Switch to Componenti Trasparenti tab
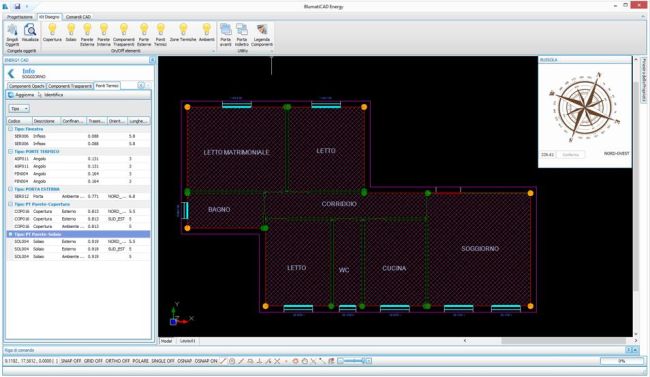Image resolution: width=650 pixels, height=377 pixels. pos(70,86)
